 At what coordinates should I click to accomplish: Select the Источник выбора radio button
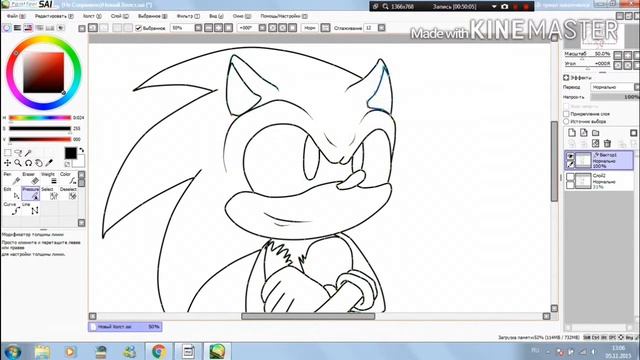tap(566, 122)
